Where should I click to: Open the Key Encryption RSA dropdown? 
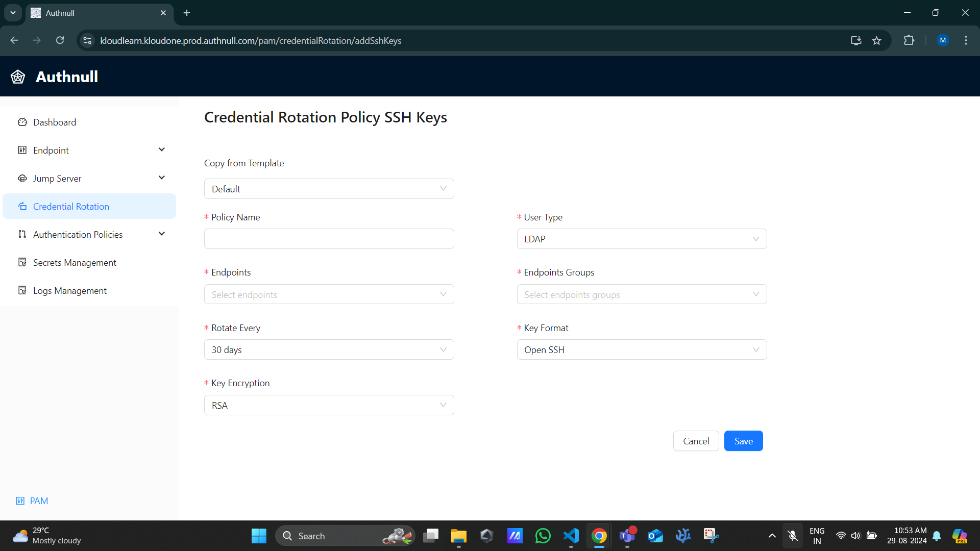click(x=329, y=405)
